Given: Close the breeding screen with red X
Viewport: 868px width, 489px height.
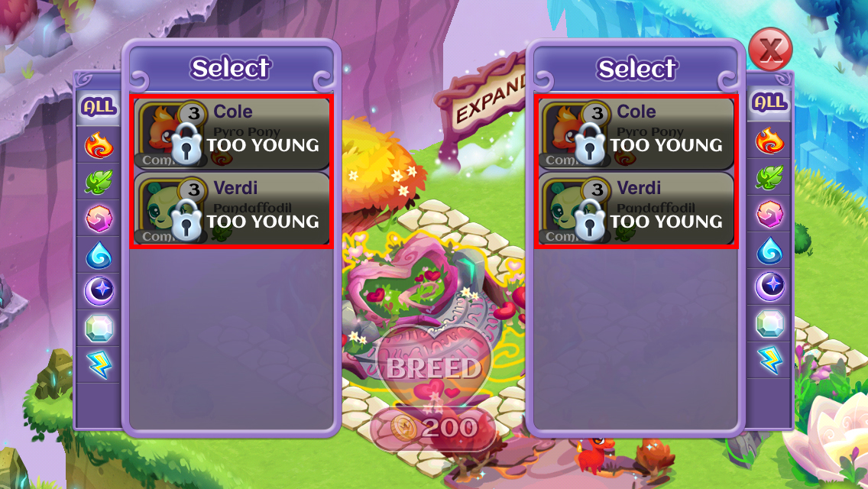Looking at the screenshot, I should click(x=770, y=50).
